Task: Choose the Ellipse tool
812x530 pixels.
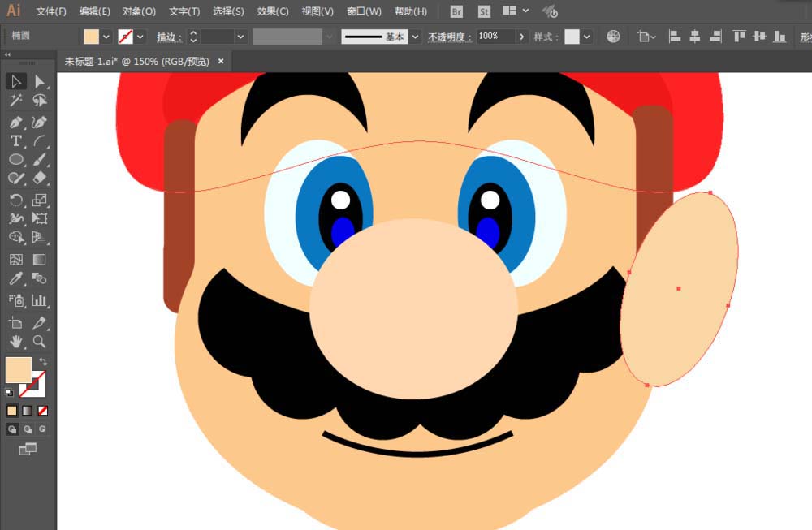Action: click(x=16, y=159)
